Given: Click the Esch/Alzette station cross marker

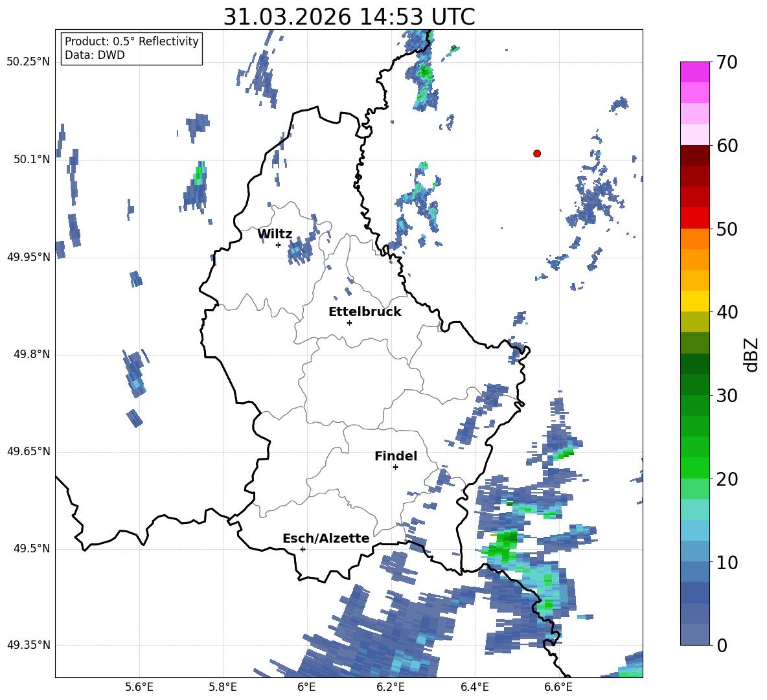Looking at the screenshot, I should [303, 549].
